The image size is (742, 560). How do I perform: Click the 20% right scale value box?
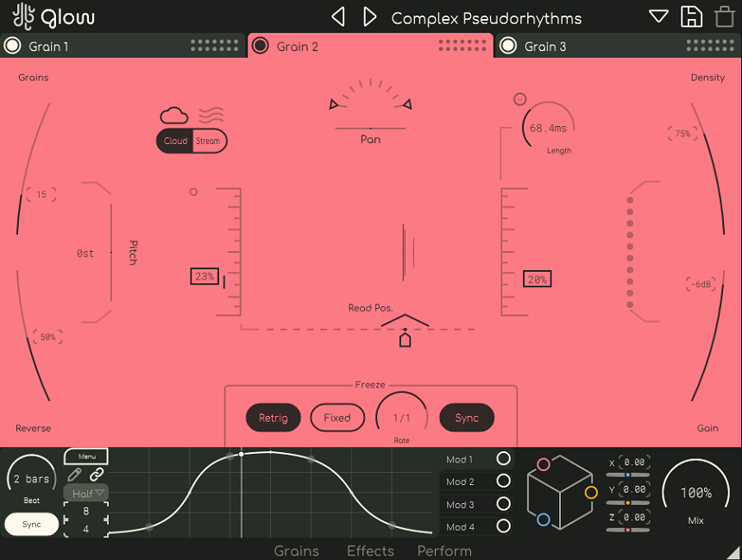coord(538,280)
